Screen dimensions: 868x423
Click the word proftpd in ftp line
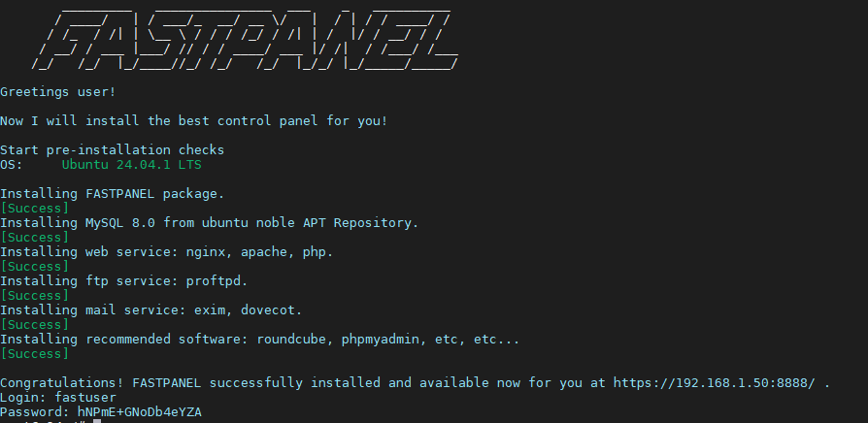(x=214, y=281)
